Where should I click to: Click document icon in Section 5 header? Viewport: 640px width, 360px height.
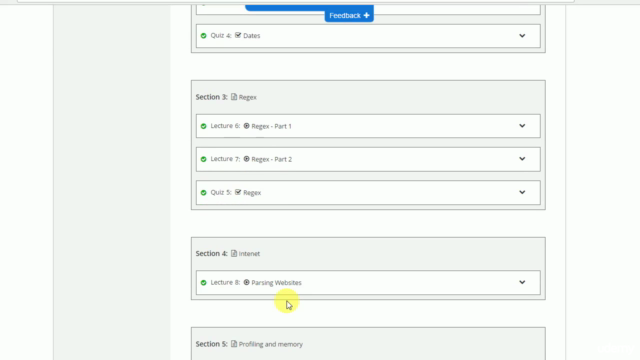[x=234, y=344]
